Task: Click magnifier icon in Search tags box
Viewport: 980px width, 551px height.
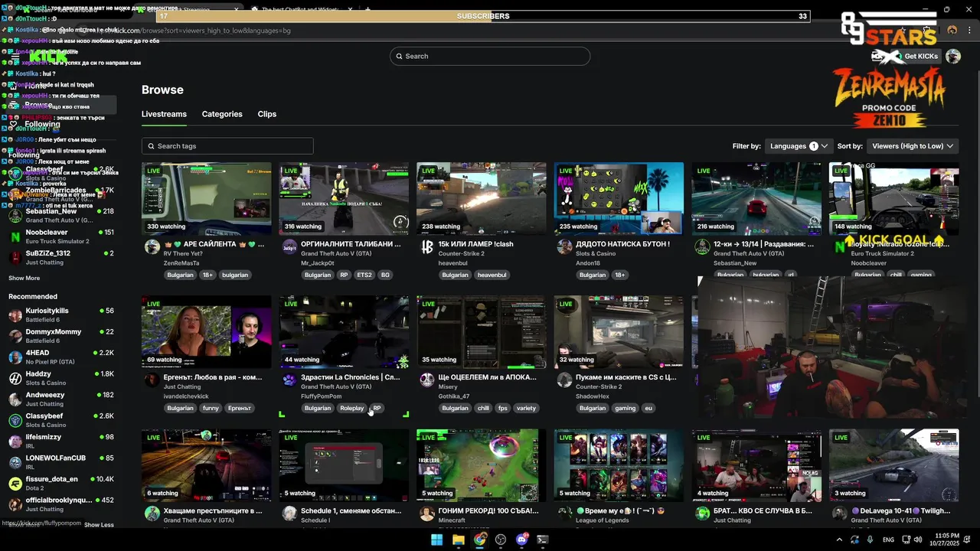Action: (151, 146)
